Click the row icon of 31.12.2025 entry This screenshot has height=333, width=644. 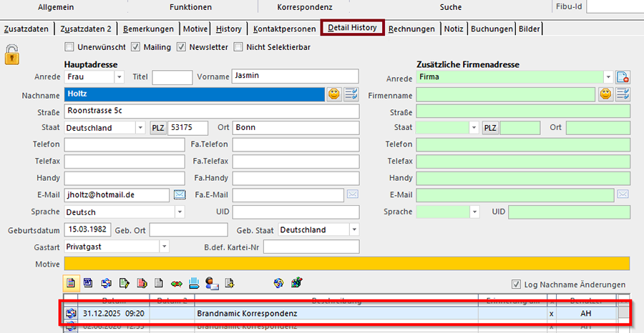pos(71,314)
